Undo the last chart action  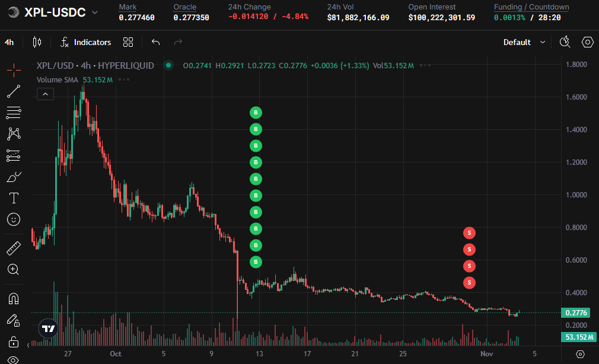(155, 42)
